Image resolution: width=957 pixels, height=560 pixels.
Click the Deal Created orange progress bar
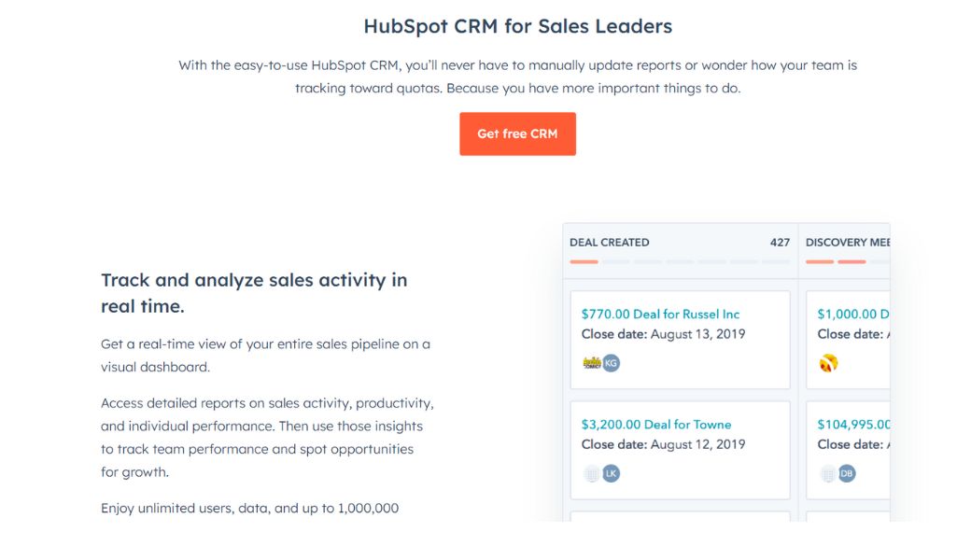pyautogui.click(x=584, y=261)
